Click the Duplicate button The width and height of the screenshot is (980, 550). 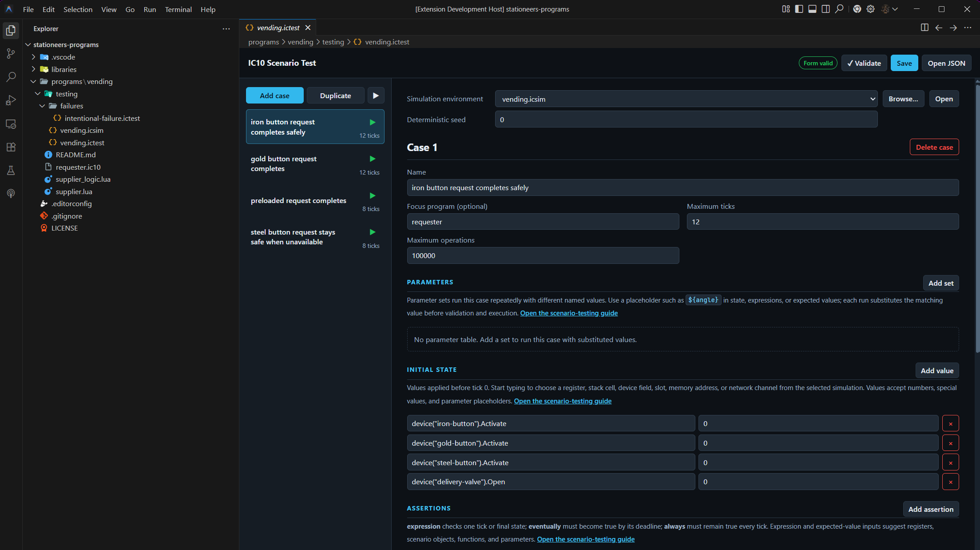point(335,96)
